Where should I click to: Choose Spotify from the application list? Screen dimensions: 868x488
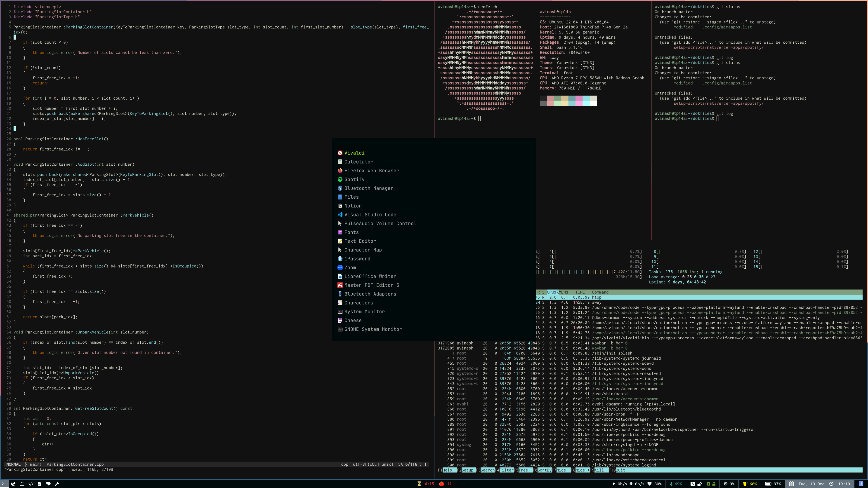[354, 180]
